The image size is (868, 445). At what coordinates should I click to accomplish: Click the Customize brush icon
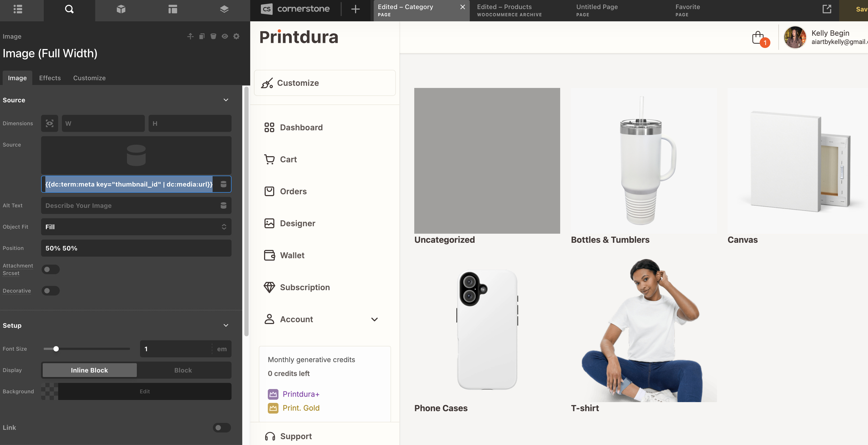point(267,83)
